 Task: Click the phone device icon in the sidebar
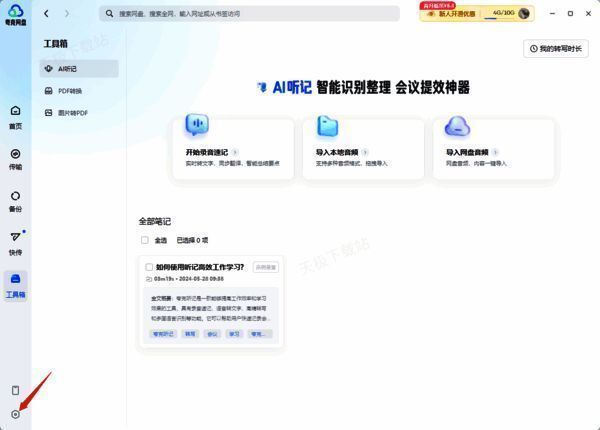[15, 390]
